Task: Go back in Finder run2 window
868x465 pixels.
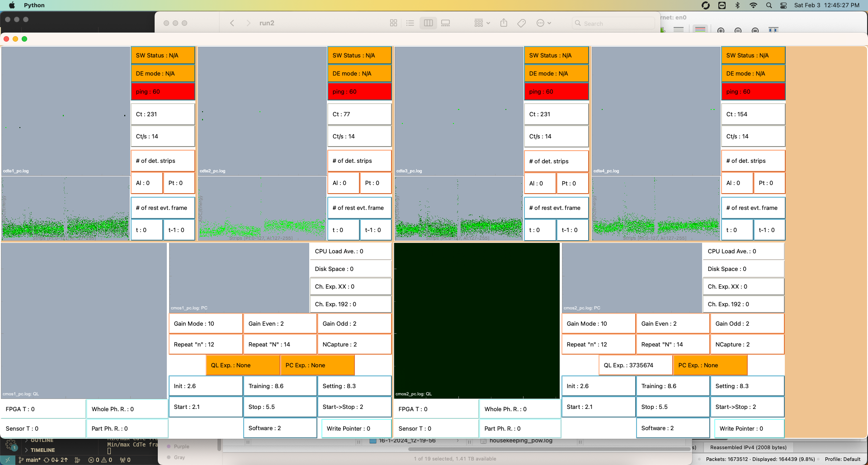Action: pyautogui.click(x=232, y=23)
